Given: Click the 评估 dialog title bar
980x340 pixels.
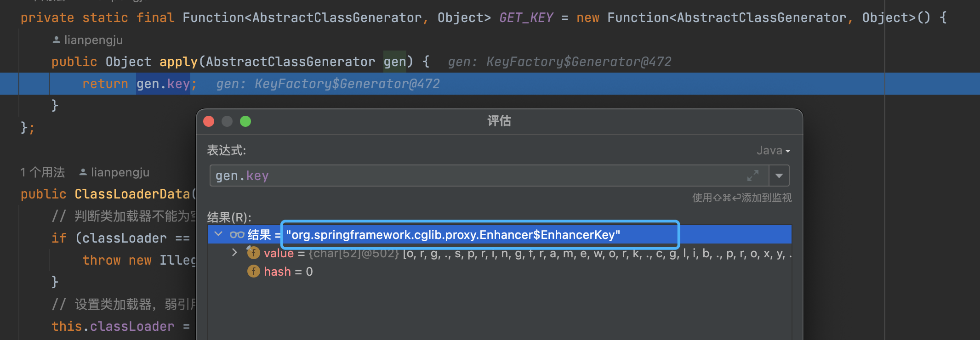Looking at the screenshot, I should tap(499, 121).
